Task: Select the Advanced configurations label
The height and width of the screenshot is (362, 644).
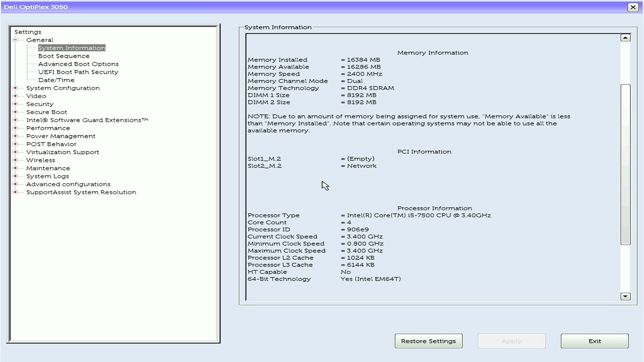Action: [x=68, y=185]
